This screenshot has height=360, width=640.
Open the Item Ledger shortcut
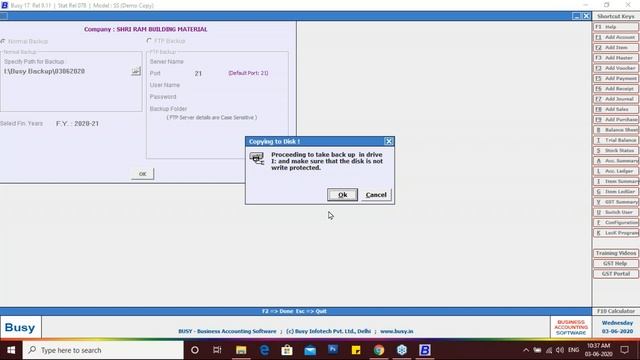(616, 191)
